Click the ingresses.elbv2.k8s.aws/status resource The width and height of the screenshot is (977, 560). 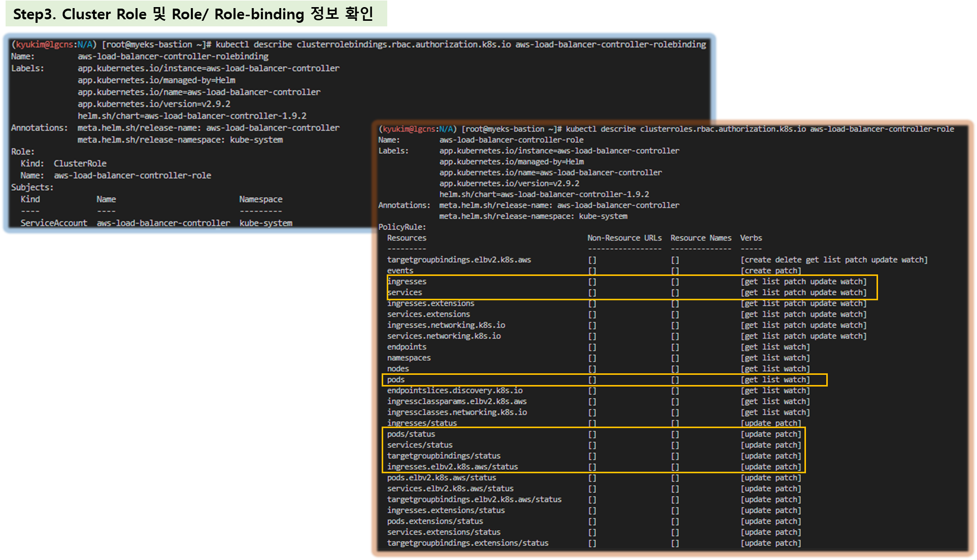[452, 467]
